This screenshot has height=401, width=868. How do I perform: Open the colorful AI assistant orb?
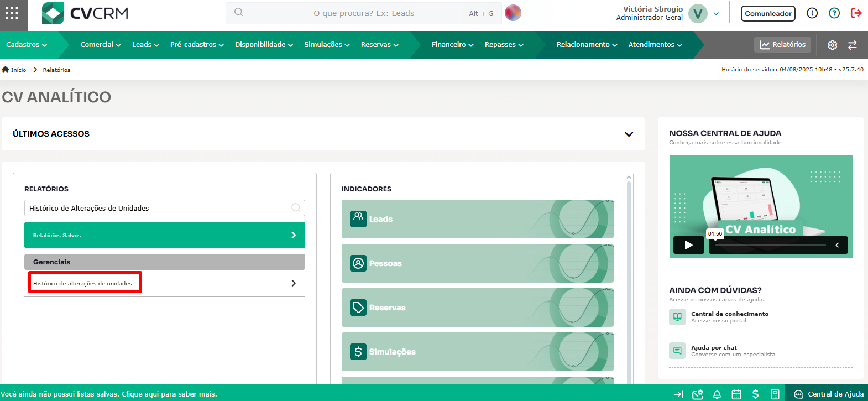(513, 13)
